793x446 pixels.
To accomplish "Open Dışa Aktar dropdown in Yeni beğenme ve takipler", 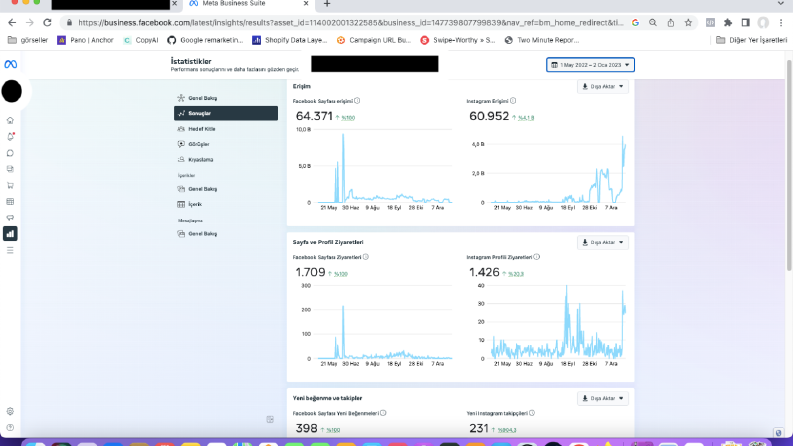I will point(602,398).
